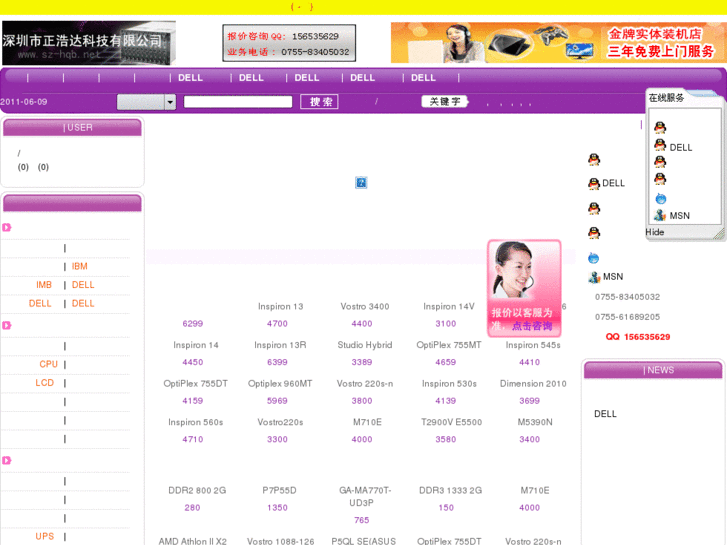Open the search category dropdown

pos(170,102)
